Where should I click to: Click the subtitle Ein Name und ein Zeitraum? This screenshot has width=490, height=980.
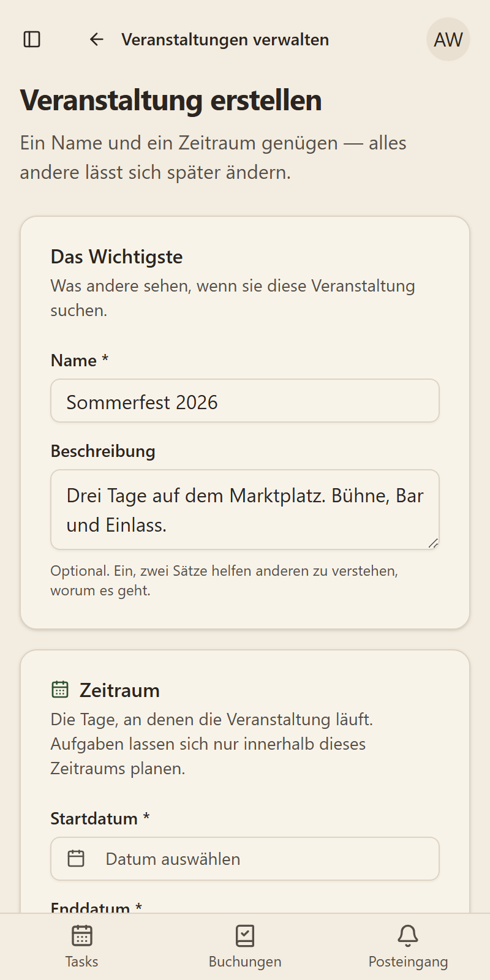coord(213,157)
